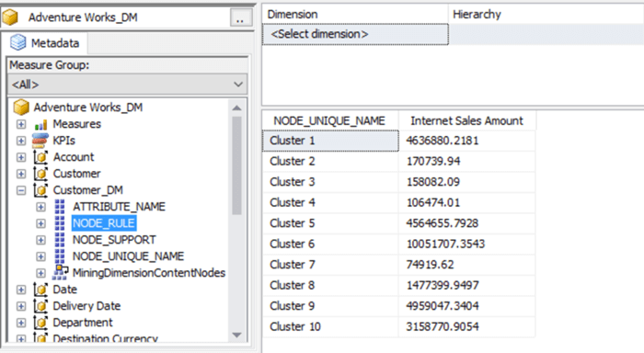Click the ATTRIBUTE_NAME attribute icon
644x353 pixels.
click(60, 207)
